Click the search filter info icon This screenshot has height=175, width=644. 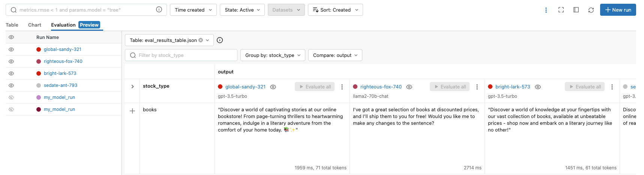tap(159, 10)
